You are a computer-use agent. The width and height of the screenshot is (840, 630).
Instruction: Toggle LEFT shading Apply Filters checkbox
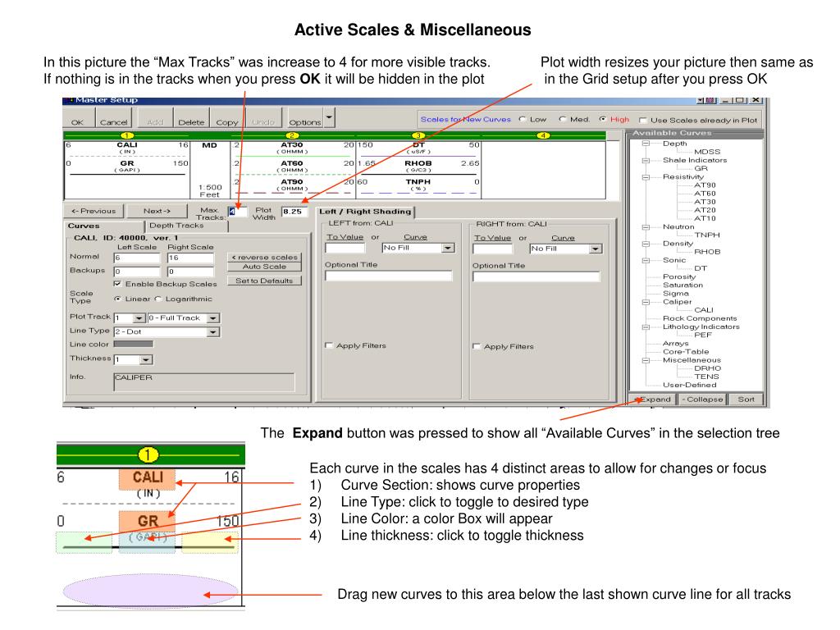click(x=329, y=345)
